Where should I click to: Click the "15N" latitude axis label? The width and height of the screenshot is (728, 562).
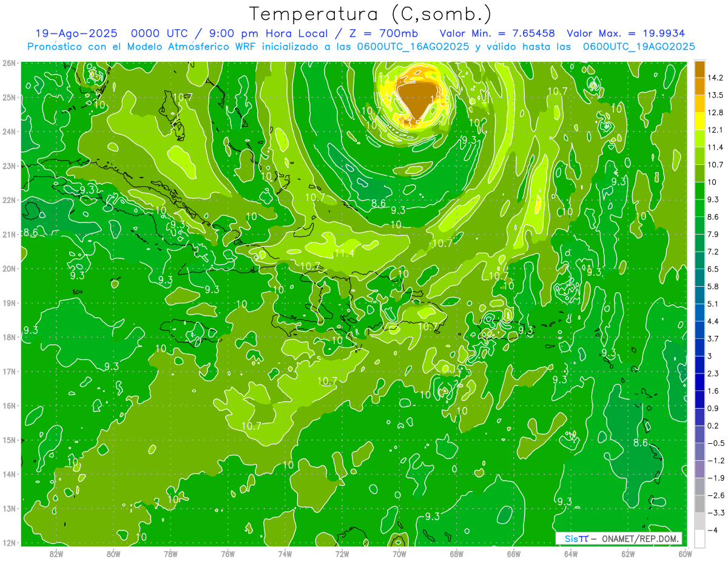pos(8,440)
